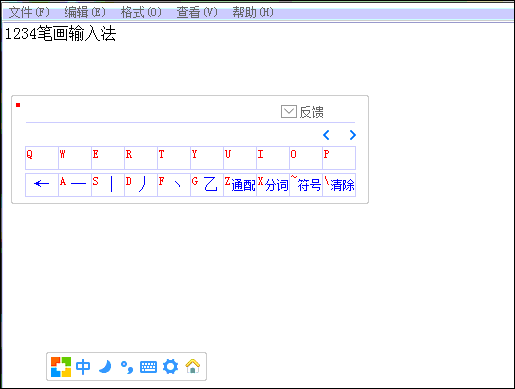Image resolution: width=515 pixels, height=389 pixels.
Task: Click the Z 通配 wildcard key
Action: [240, 185]
